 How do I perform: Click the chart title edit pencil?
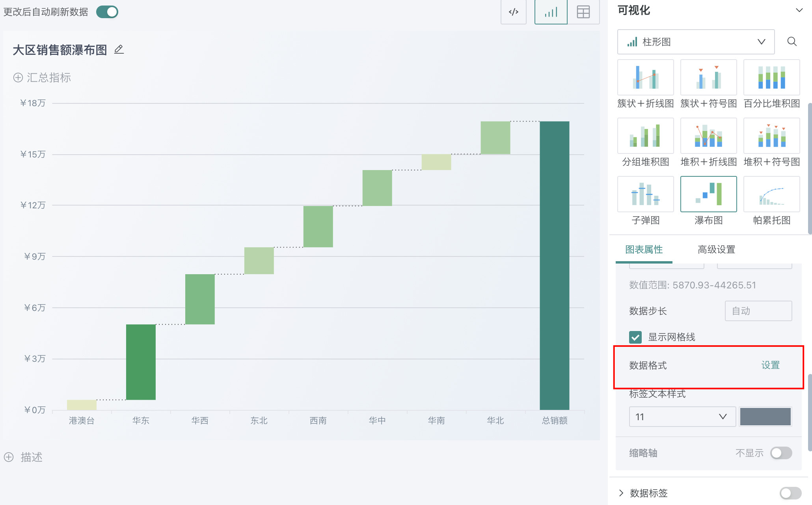click(x=119, y=50)
